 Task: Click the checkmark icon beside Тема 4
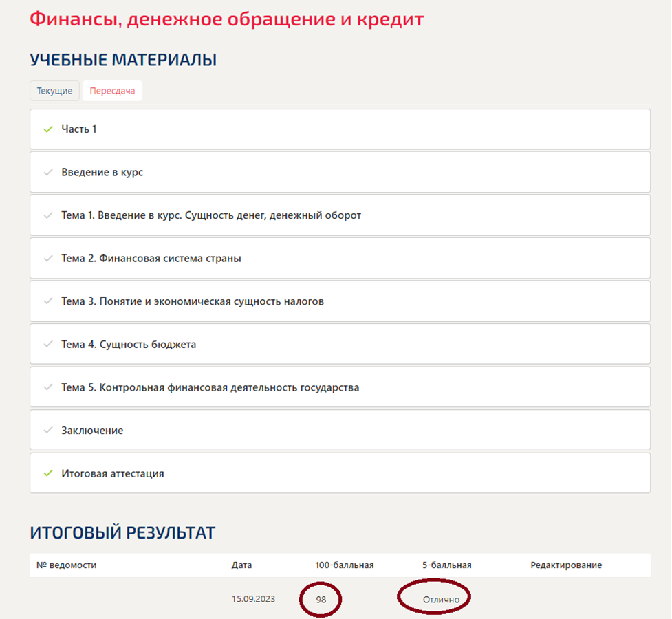[48, 344]
